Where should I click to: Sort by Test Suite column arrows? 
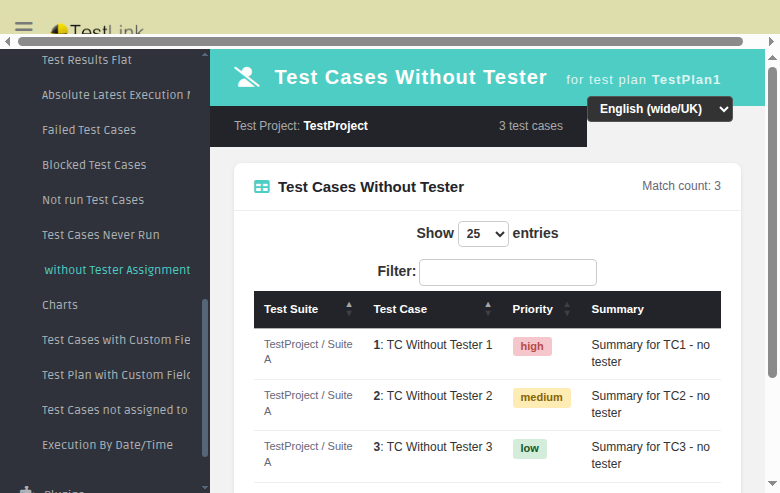pos(349,309)
